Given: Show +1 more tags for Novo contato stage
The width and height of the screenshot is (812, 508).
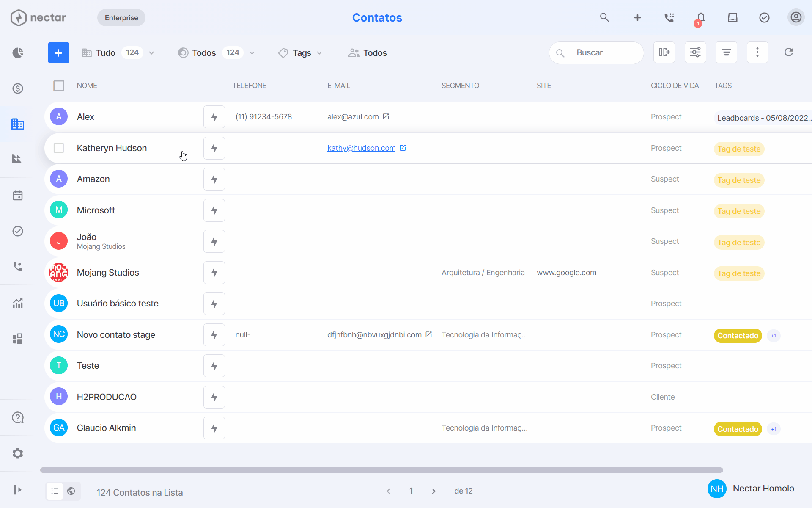Looking at the screenshot, I should 774,336.
